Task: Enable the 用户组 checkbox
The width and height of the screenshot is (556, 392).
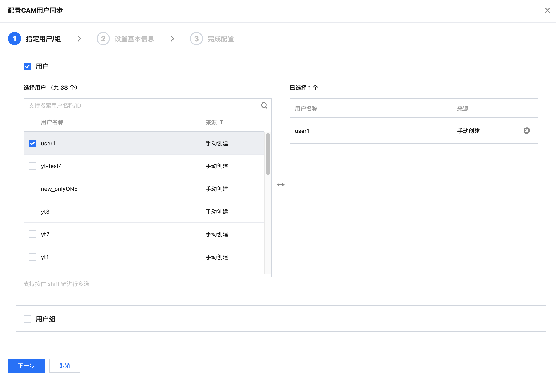Action: click(27, 319)
